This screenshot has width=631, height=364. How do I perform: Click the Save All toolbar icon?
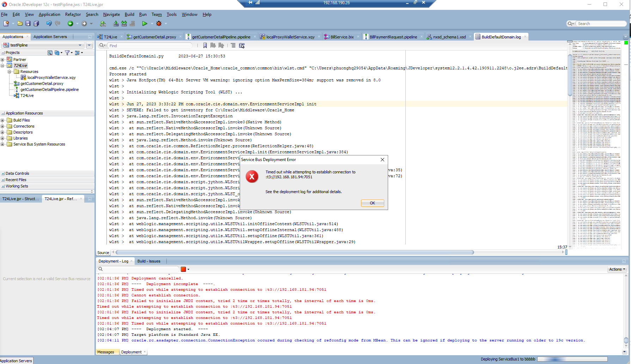pyautogui.click(x=36, y=23)
